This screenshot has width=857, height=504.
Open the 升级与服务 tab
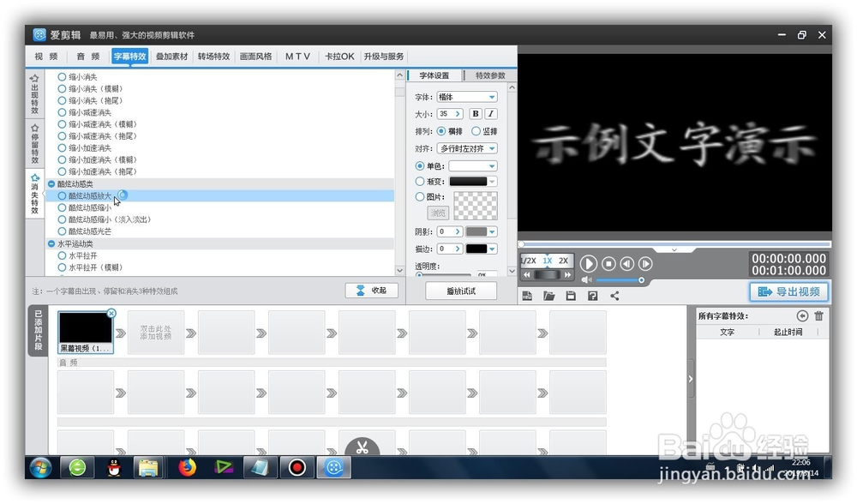384,57
